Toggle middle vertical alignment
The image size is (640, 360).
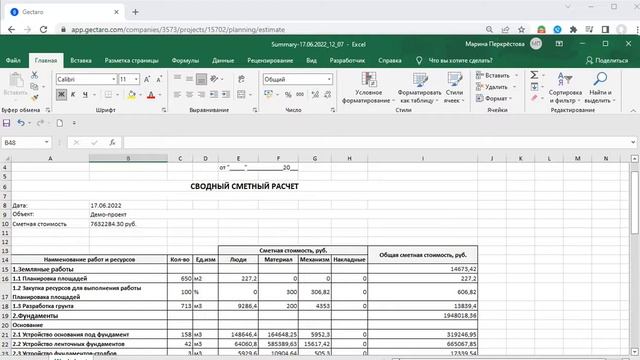coord(189,79)
